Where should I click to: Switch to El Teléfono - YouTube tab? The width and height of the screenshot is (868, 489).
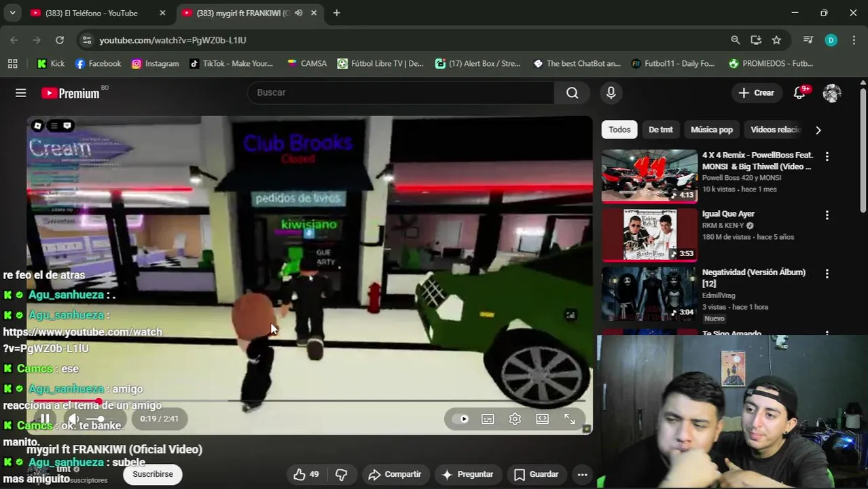[x=91, y=13]
